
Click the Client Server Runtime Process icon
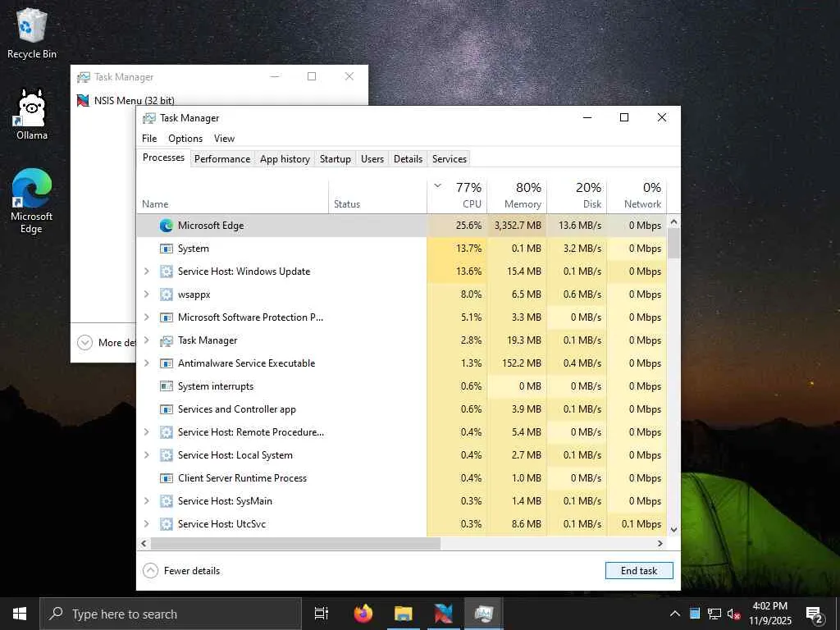(x=166, y=478)
